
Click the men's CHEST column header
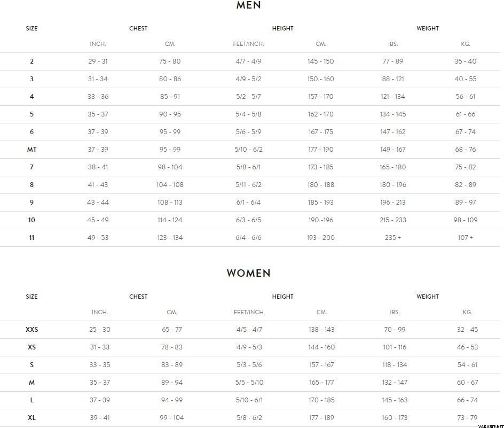tap(138, 28)
